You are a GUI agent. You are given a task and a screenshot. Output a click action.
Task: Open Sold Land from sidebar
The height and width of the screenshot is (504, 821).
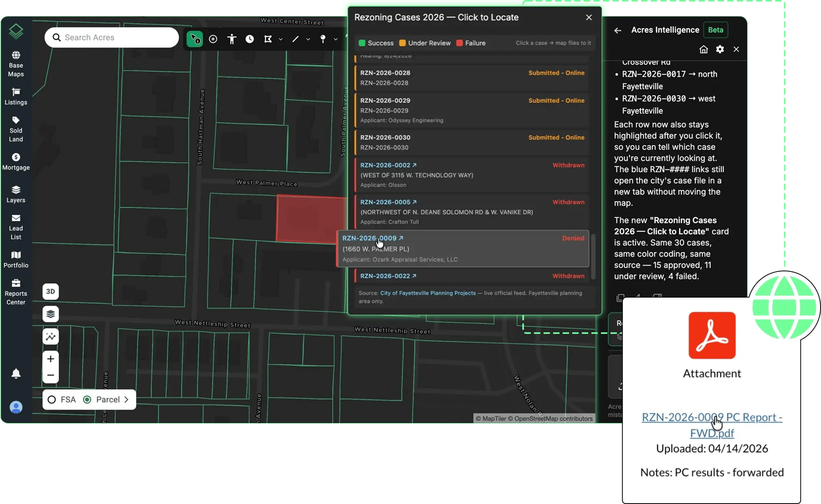[x=16, y=129]
